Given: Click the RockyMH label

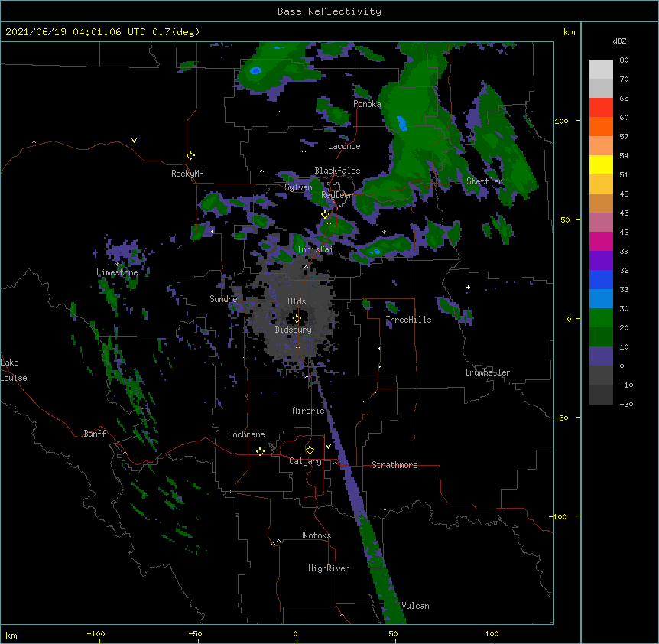Looking at the screenshot, I should (x=187, y=174).
